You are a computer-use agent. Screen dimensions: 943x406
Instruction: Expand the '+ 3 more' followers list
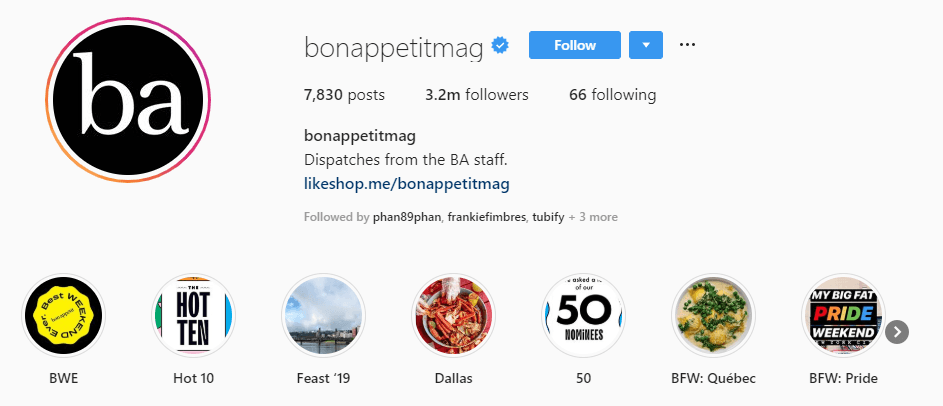(x=594, y=217)
